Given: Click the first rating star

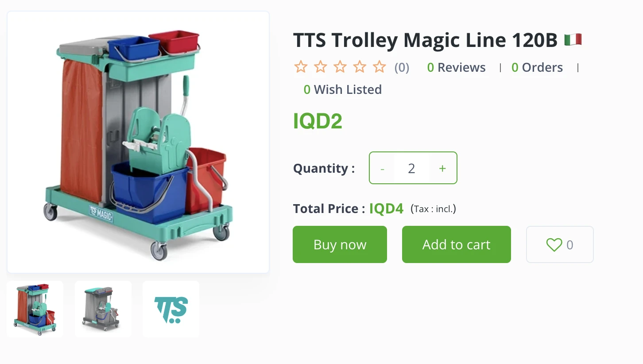Looking at the screenshot, I should pos(301,67).
